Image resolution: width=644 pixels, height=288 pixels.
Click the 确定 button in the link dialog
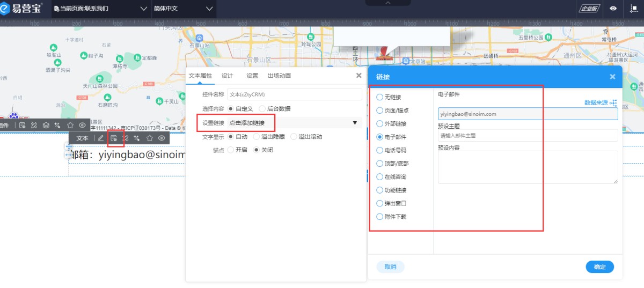pyautogui.click(x=599, y=267)
